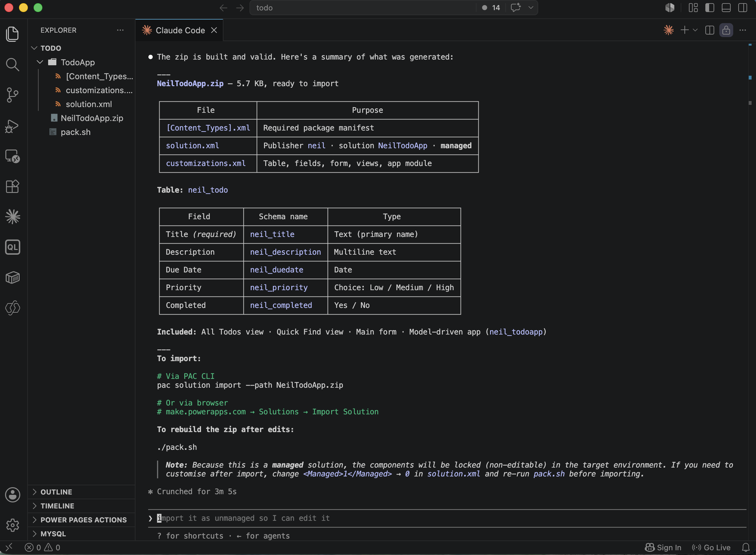The height and width of the screenshot is (555, 756).
Task: Click Sign In in the status bar
Action: tap(663, 548)
